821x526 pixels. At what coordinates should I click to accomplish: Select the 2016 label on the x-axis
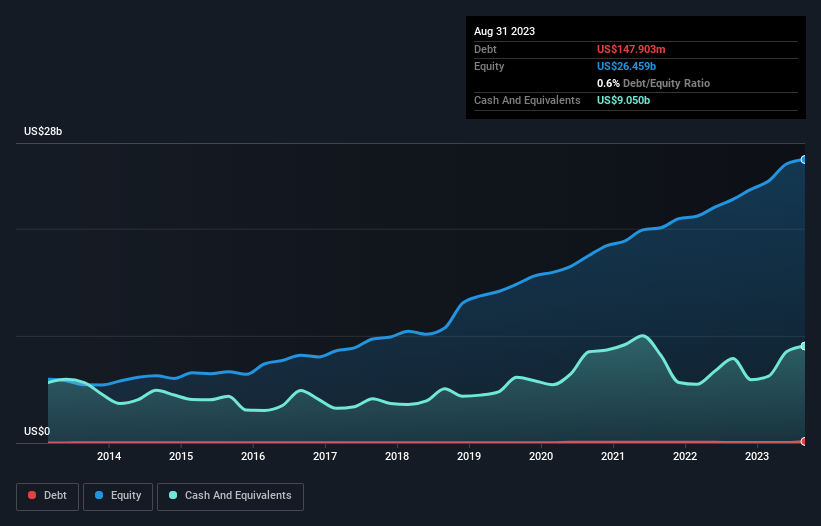tap(253, 457)
